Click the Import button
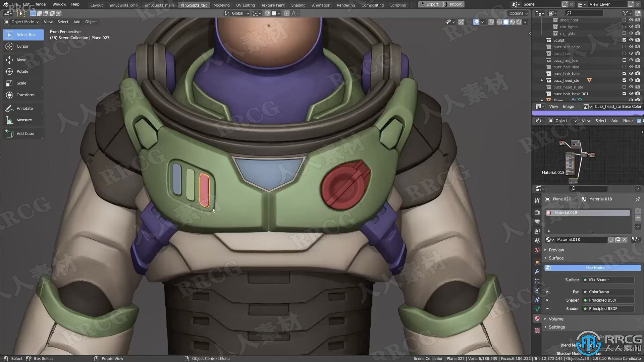Screen dimensions: 644x362 tap(453, 4)
